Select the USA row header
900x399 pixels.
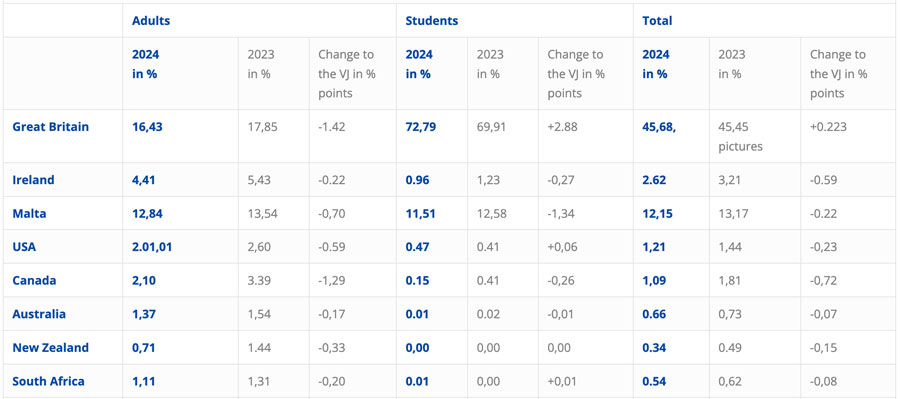[x=24, y=247]
